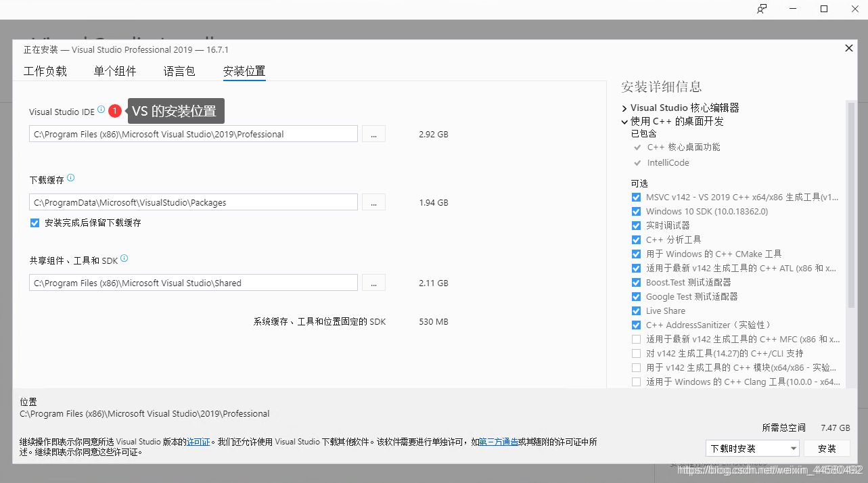
Task: Click the IntelliCode included item
Action: 668,163
